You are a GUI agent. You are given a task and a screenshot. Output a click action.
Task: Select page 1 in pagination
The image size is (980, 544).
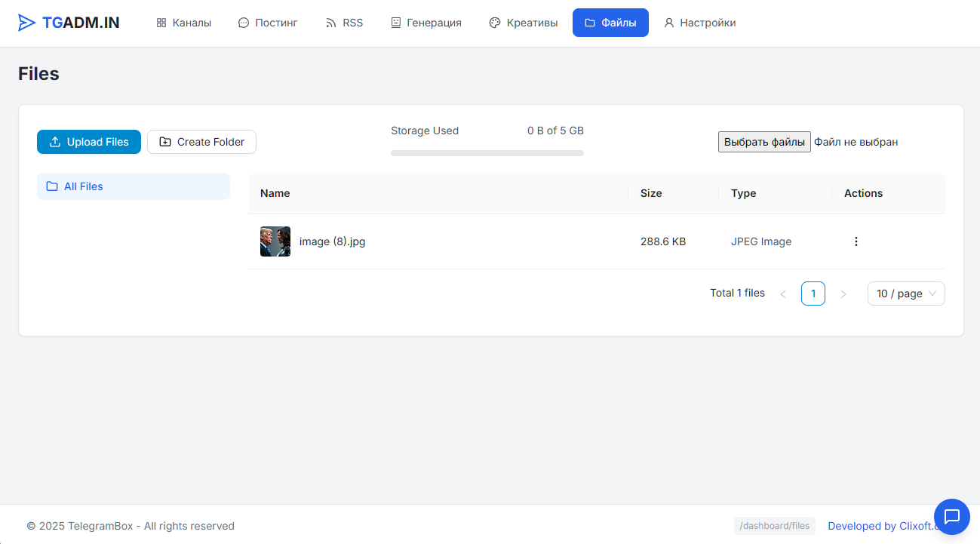point(813,294)
